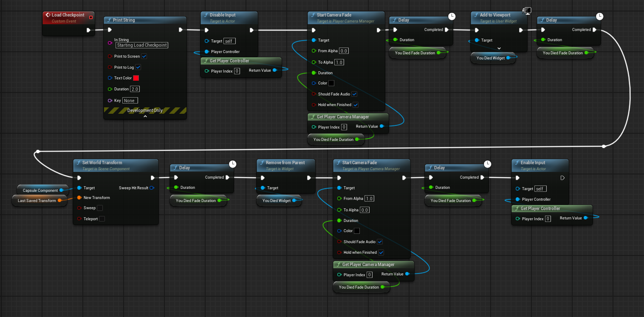The height and width of the screenshot is (317, 644).
Task: Click the self Target field on Disable Input
Action: (229, 41)
